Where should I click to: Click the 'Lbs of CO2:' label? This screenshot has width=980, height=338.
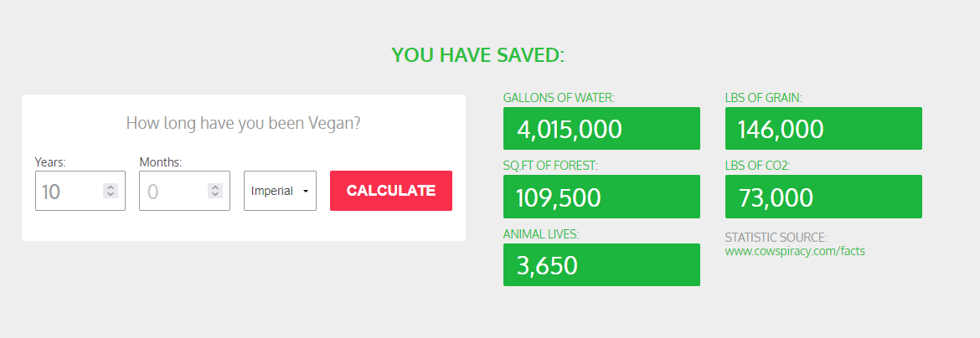(x=757, y=166)
